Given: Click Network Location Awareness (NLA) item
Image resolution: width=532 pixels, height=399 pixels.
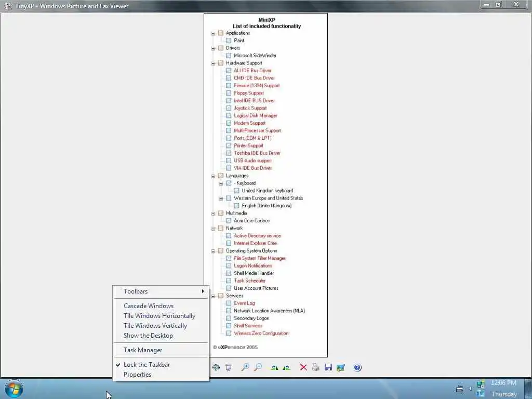Looking at the screenshot, I should (270, 311).
